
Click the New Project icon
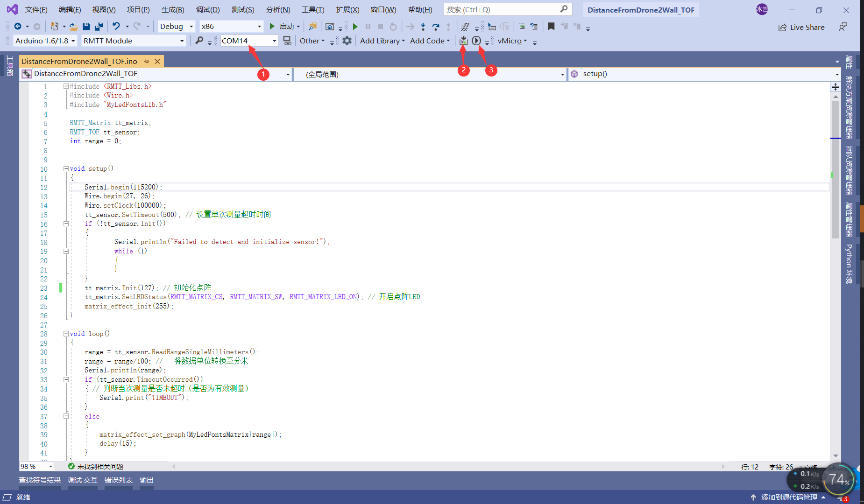tap(55, 27)
